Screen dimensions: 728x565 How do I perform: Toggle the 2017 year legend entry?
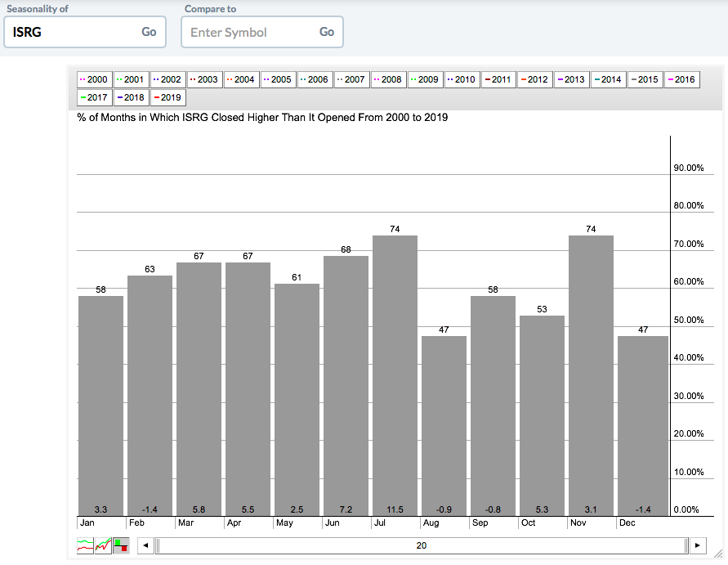click(94, 97)
